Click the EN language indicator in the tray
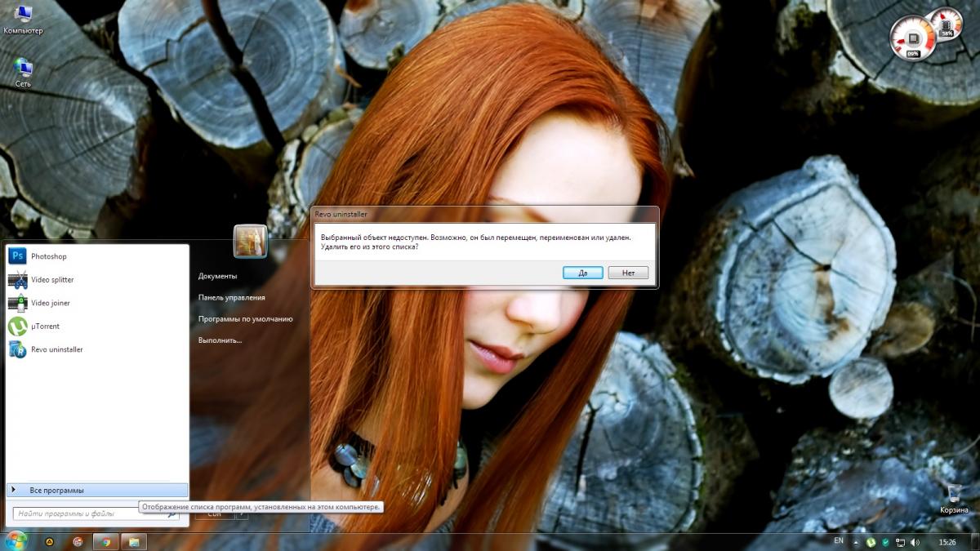This screenshot has width=980, height=551. tap(839, 541)
